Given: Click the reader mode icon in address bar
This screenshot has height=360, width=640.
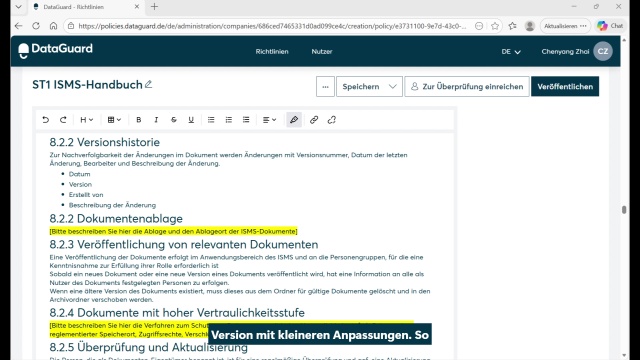Looking at the screenshot, I should click(x=479, y=26).
